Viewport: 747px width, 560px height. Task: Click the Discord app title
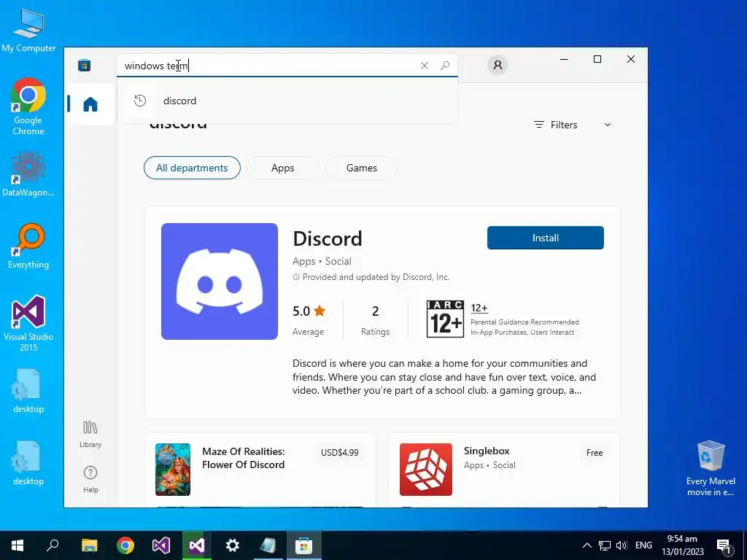[x=328, y=238]
